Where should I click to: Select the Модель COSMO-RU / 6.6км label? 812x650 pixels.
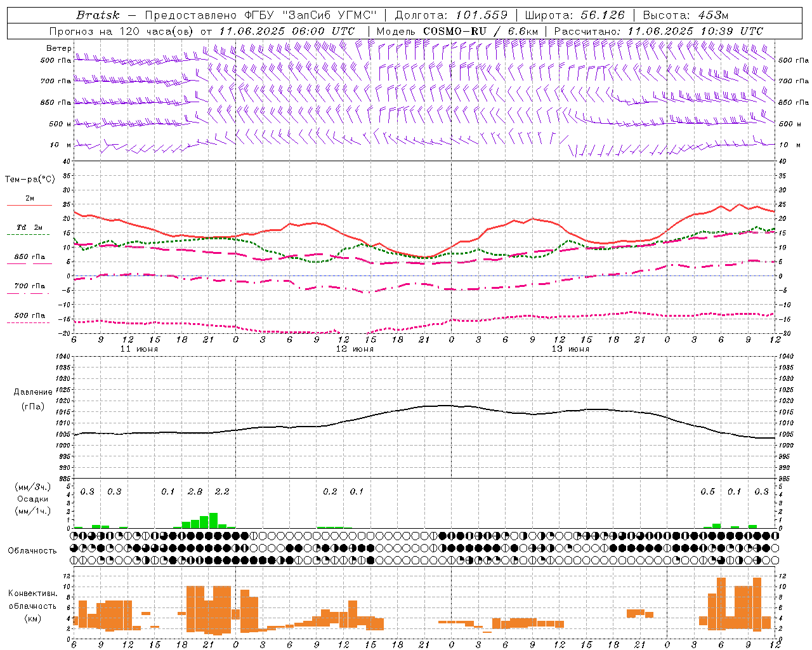pyautogui.click(x=457, y=31)
